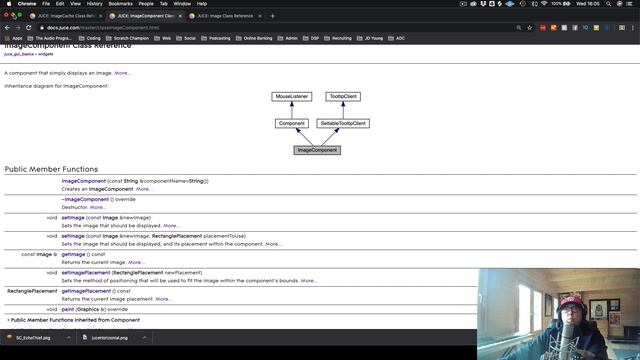Click the Component box in inheritance diagram
Viewport: 640px width, 360px height.
click(x=292, y=123)
